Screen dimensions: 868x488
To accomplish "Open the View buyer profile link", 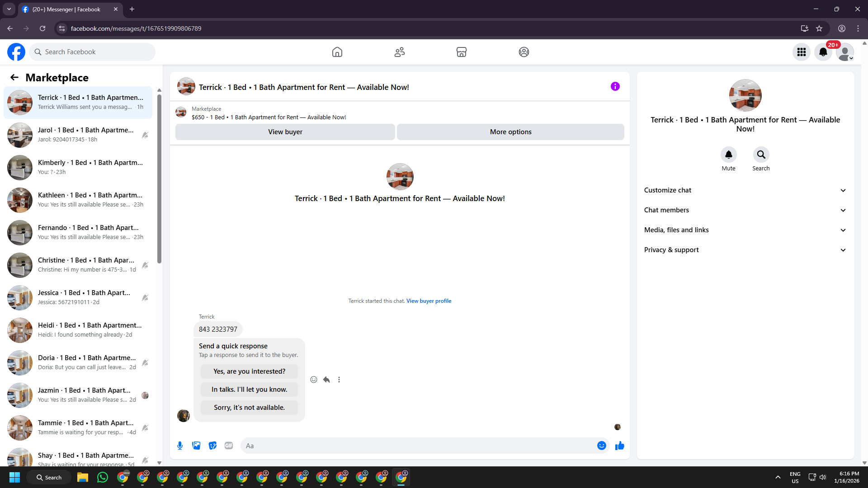I will pos(429,301).
